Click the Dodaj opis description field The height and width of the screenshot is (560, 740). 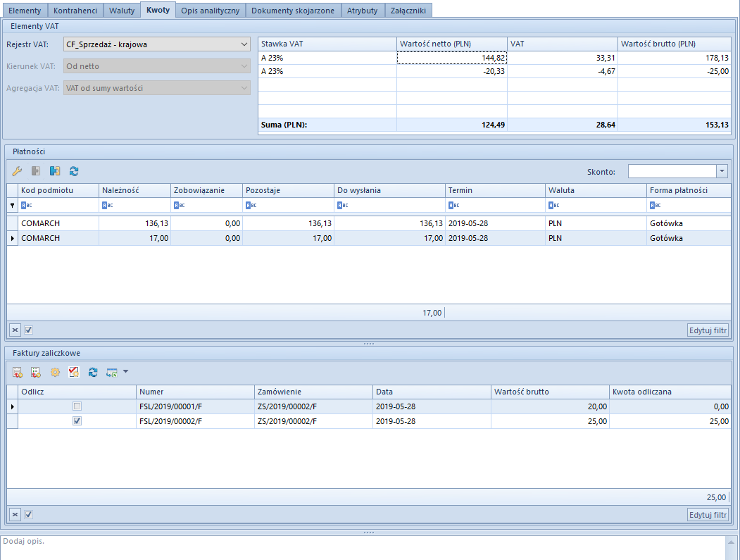363,548
